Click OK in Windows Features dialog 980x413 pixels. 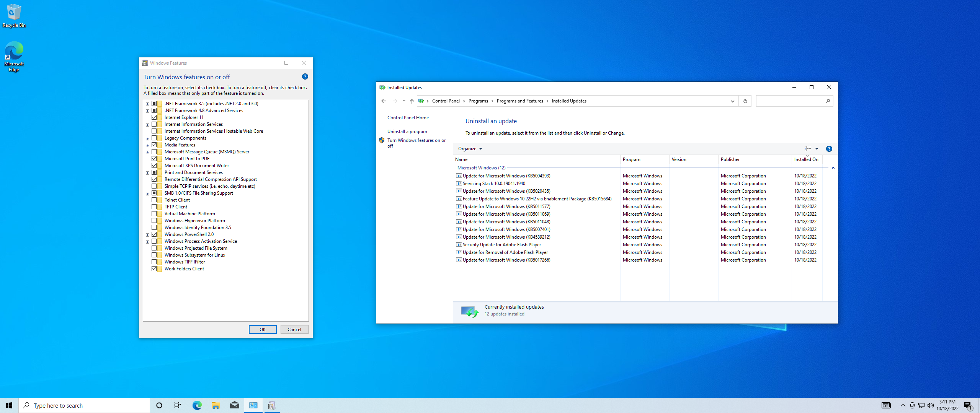[263, 330]
